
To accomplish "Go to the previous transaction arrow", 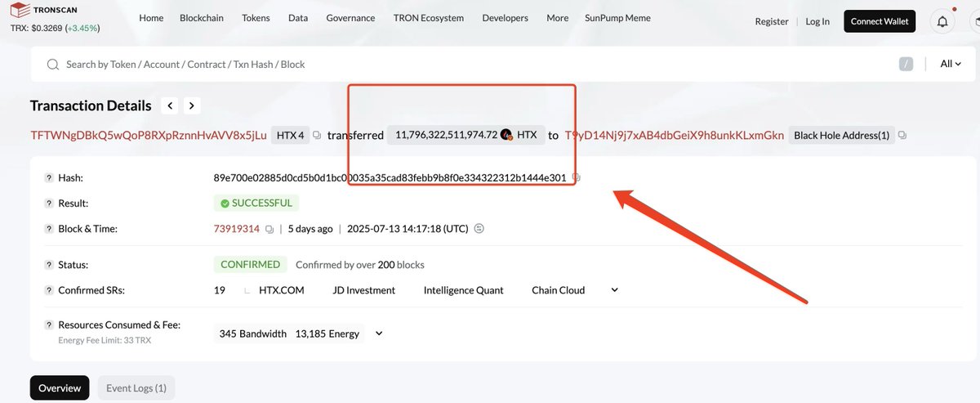I will pos(170,105).
